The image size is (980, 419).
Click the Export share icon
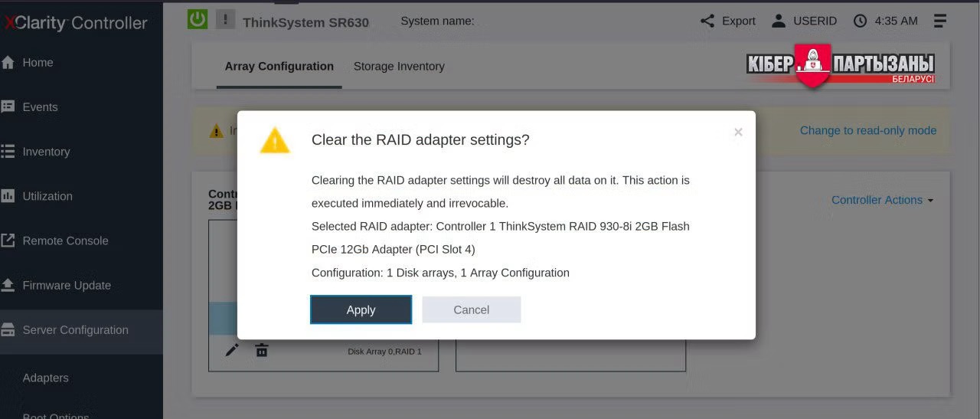click(707, 21)
